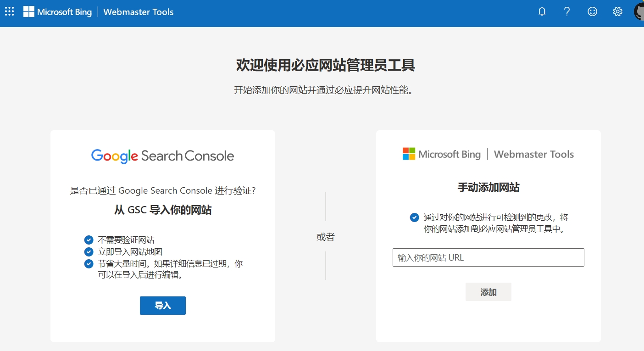Open the user profile avatar

coord(639,12)
